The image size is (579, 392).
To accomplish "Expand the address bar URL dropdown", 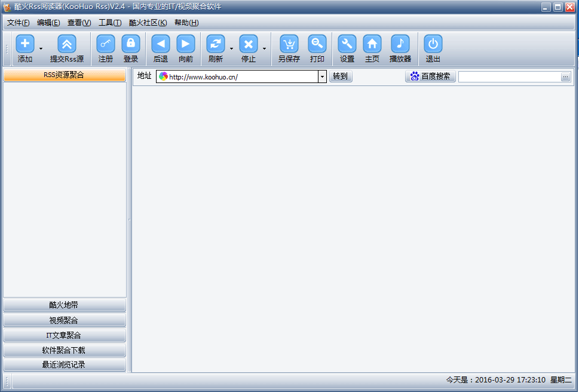I will point(322,76).
